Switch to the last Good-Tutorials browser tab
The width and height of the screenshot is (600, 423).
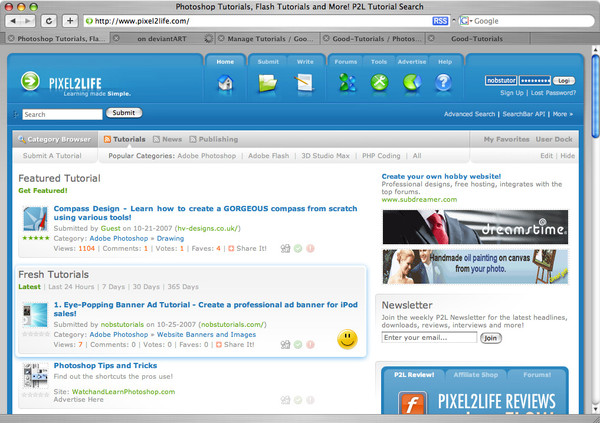[x=477, y=39]
